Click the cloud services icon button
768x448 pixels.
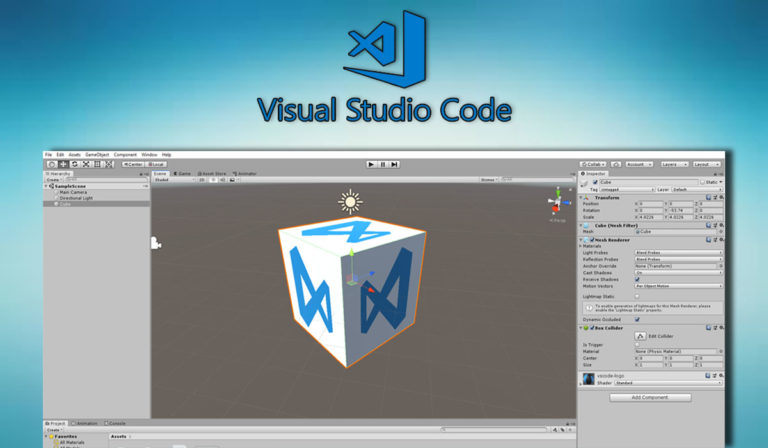point(616,165)
